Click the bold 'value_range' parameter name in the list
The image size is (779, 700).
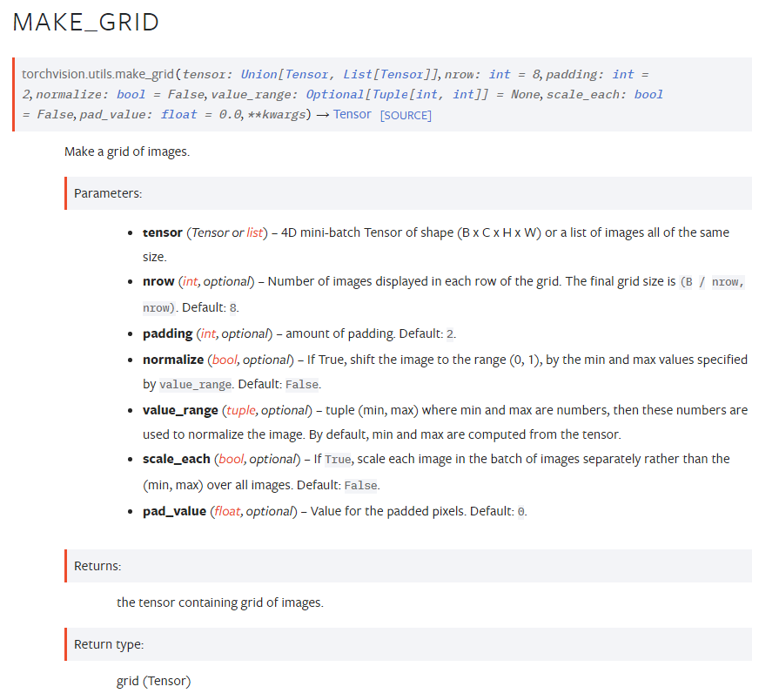pyautogui.click(x=180, y=410)
